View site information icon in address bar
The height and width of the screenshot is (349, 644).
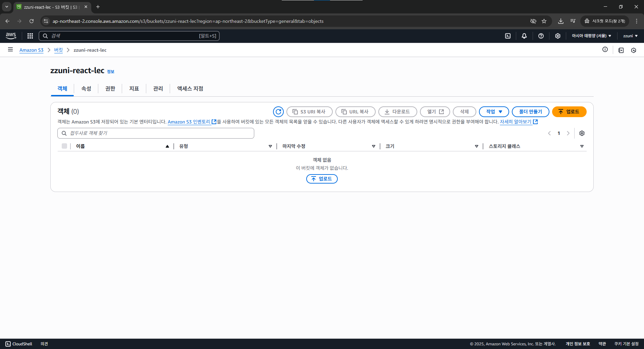(46, 21)
